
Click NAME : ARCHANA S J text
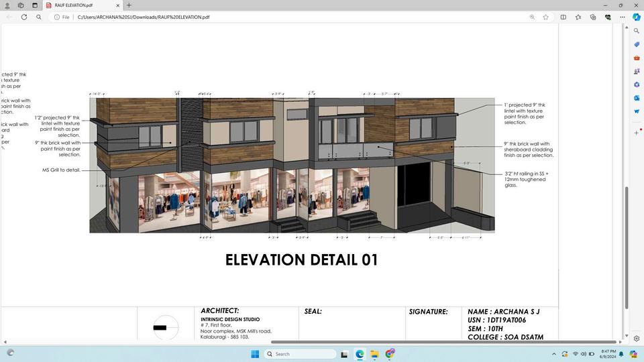(x=504, y=312)
